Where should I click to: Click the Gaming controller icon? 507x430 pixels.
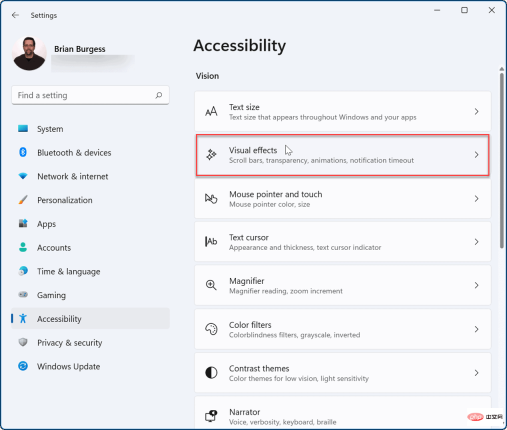pos(23,295)
